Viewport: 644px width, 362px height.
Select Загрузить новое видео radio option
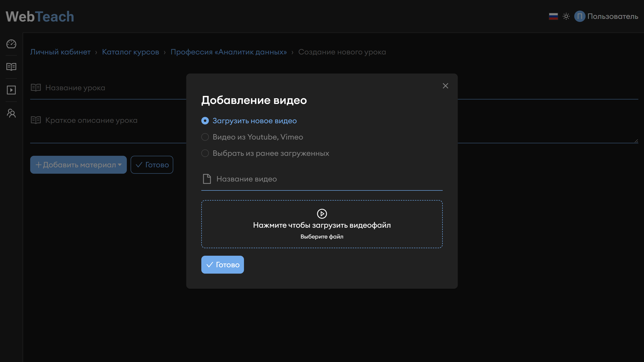pos(205,121)
